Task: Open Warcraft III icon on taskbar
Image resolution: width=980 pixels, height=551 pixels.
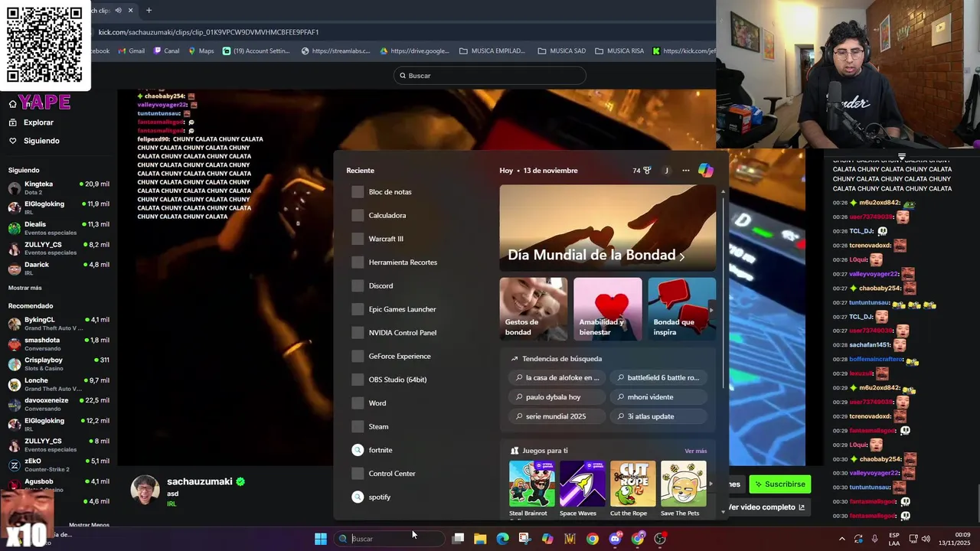Action: (570, 539)
